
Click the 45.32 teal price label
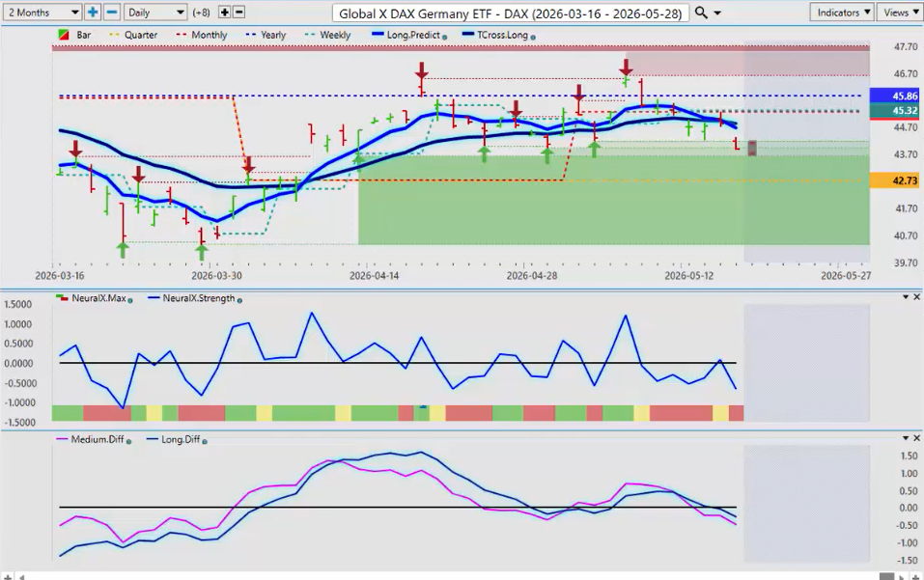[894, 111]
